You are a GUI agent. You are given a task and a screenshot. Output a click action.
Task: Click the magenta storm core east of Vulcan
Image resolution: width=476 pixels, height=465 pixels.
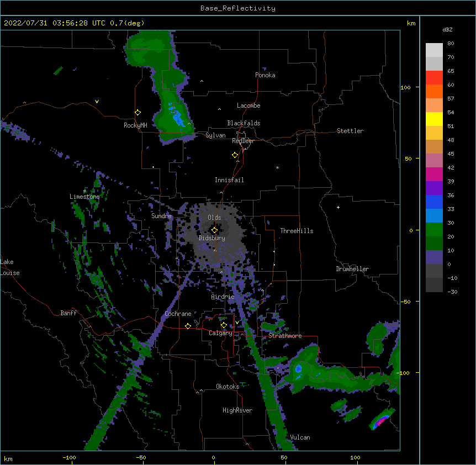tap(381, 421)
